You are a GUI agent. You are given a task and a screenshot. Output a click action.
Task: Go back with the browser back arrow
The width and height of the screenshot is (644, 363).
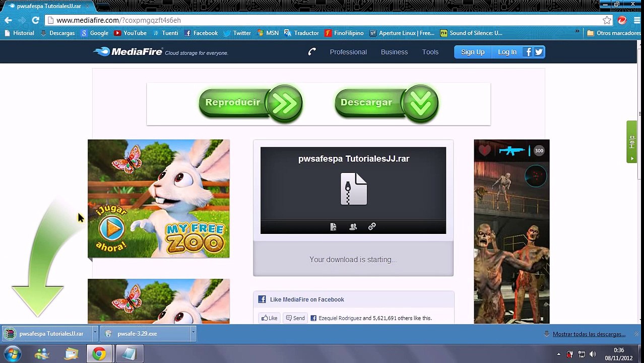[8, 20]
